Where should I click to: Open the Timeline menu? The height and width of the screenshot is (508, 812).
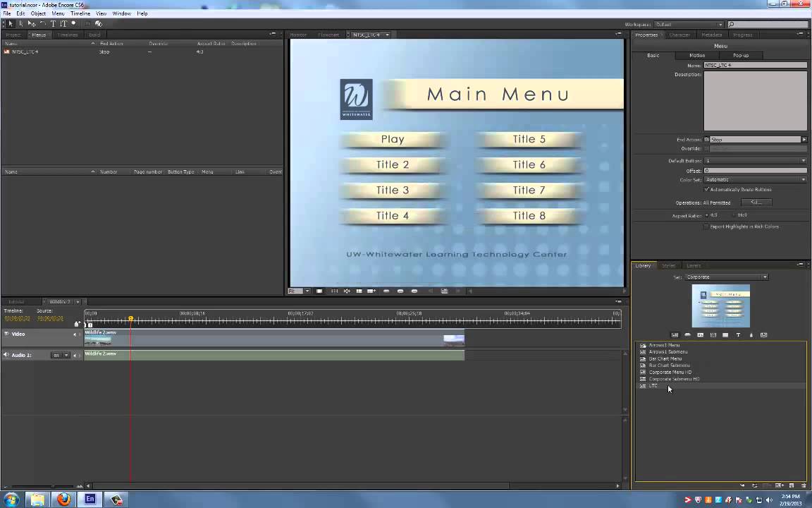pos(80,13)
